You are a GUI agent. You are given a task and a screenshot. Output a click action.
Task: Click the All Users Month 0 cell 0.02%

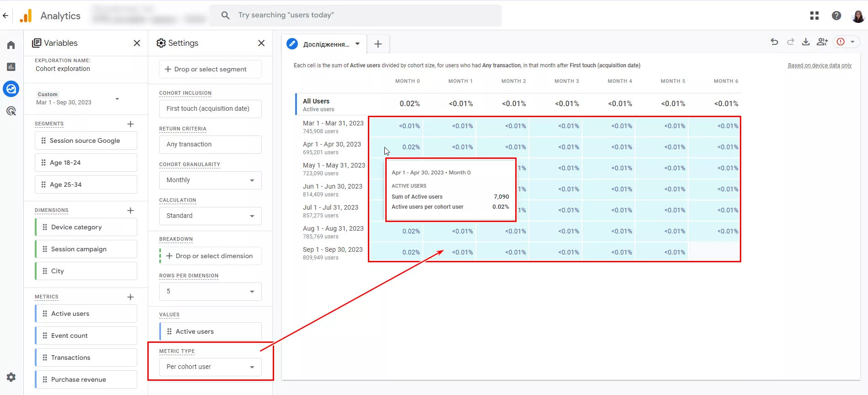click(x=410, y=104)
